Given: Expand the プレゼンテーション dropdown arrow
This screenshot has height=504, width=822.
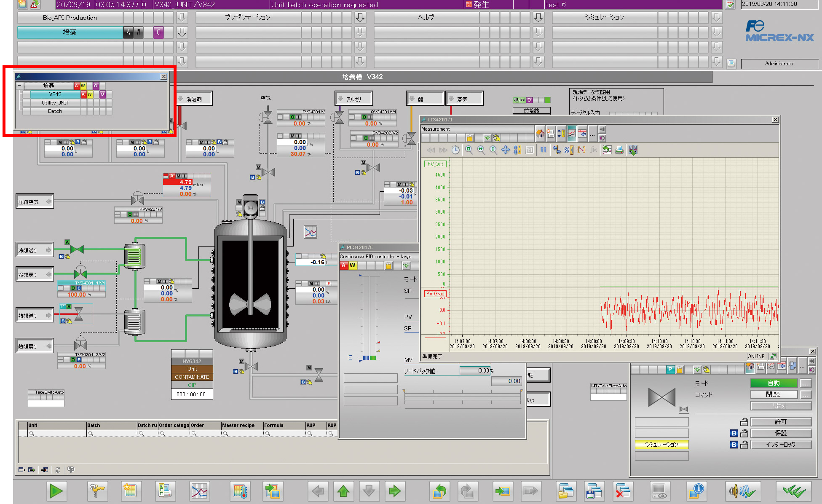Looking at the screenshot, I should point(360,18).
